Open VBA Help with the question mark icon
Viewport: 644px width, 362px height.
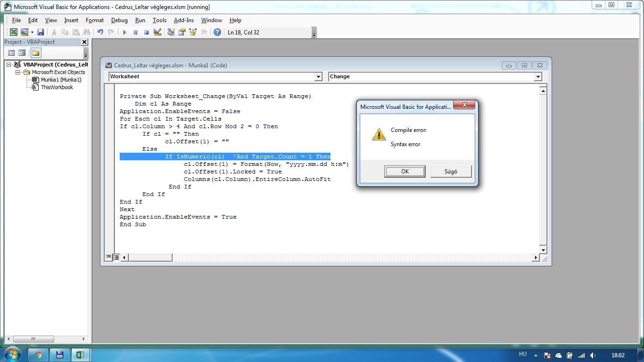pyautogui.click(x=217, y=32)
